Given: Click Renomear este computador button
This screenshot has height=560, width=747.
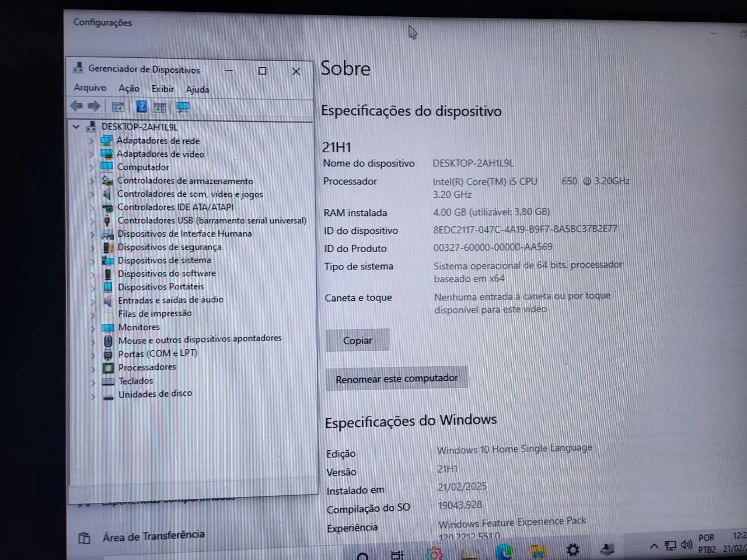Looking at the screenshot, I should coord(397,379).
